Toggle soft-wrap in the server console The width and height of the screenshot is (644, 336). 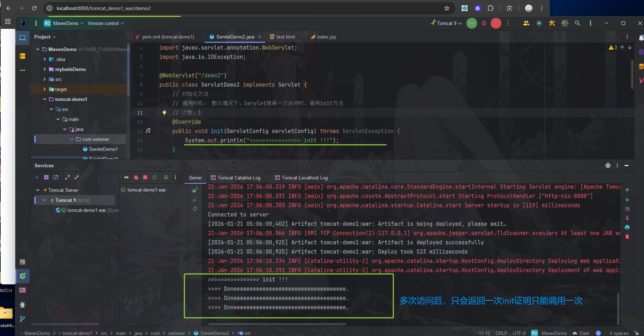(x=627, y=209)
